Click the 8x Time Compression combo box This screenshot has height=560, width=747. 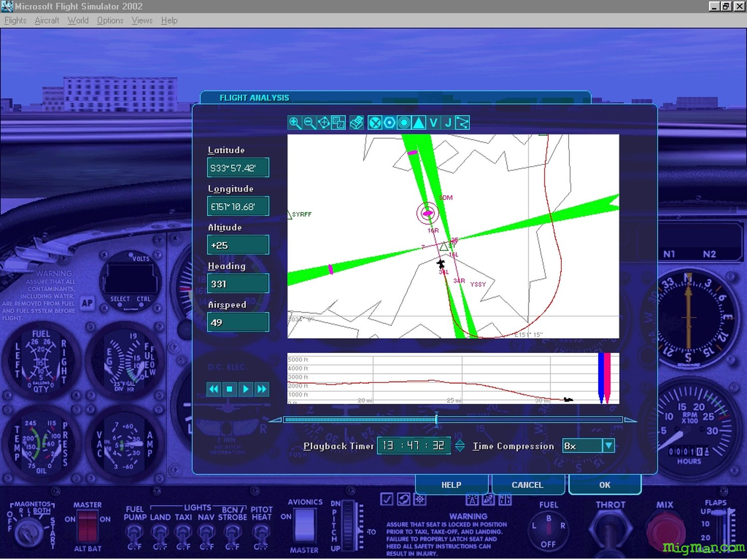point(588,446)
